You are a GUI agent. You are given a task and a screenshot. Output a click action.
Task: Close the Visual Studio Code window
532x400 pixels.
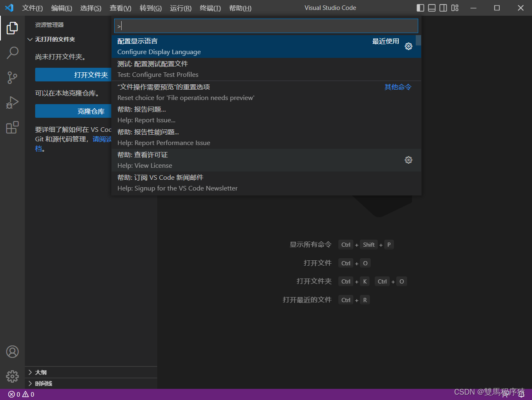click(x=520, y=8)
